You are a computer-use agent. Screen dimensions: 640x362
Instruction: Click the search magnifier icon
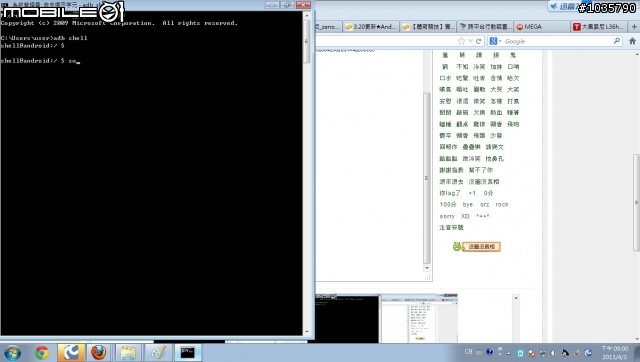(x=617, y=41)
